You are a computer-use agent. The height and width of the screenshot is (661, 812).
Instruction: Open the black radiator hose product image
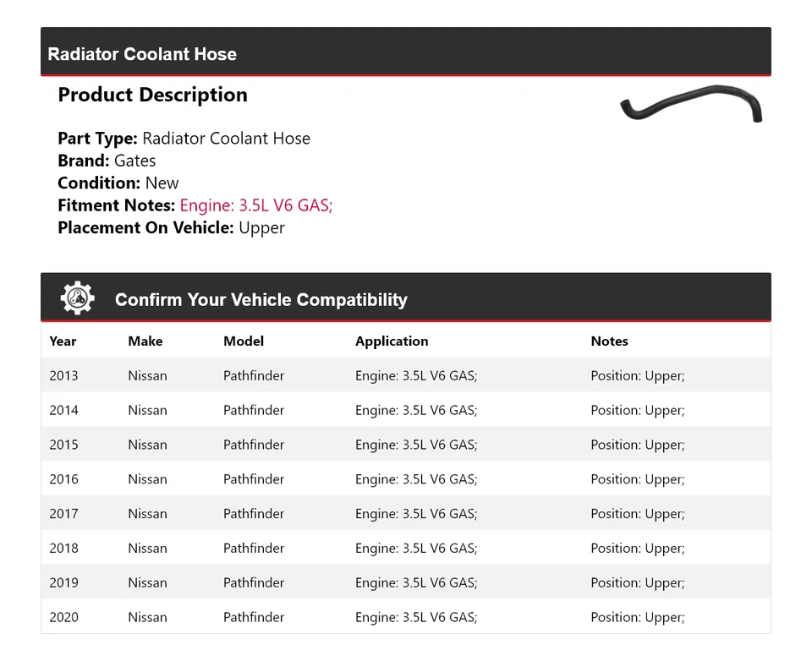691,105
